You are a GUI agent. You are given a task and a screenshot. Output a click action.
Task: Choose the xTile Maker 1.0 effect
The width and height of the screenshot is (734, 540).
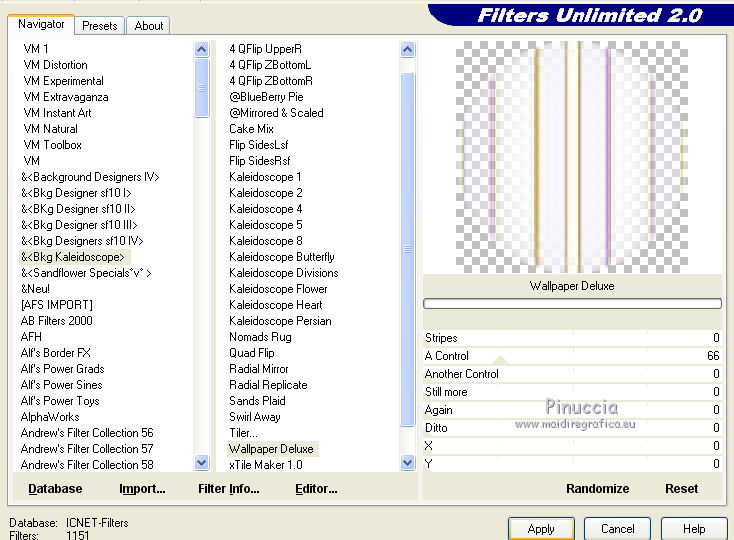point(266,465)
